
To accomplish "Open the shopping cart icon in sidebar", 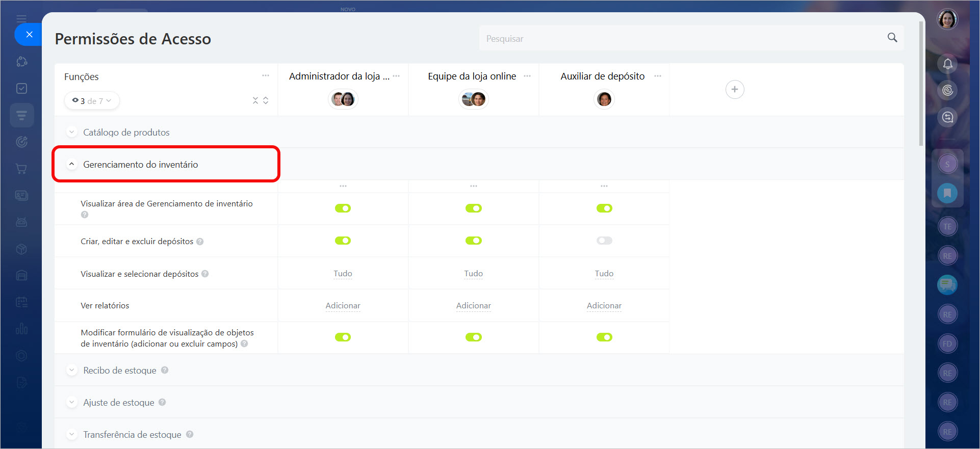I will pos(21,169).
